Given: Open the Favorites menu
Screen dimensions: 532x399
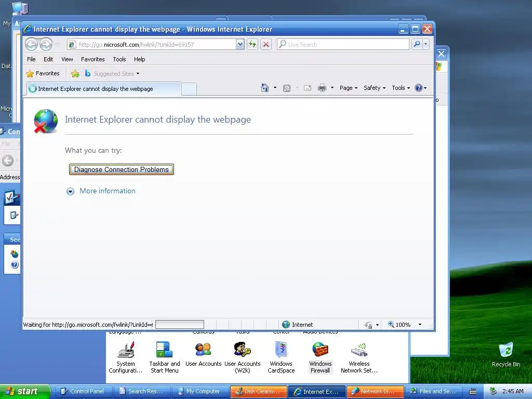Looking at the screenshot, I should [92, 59].
